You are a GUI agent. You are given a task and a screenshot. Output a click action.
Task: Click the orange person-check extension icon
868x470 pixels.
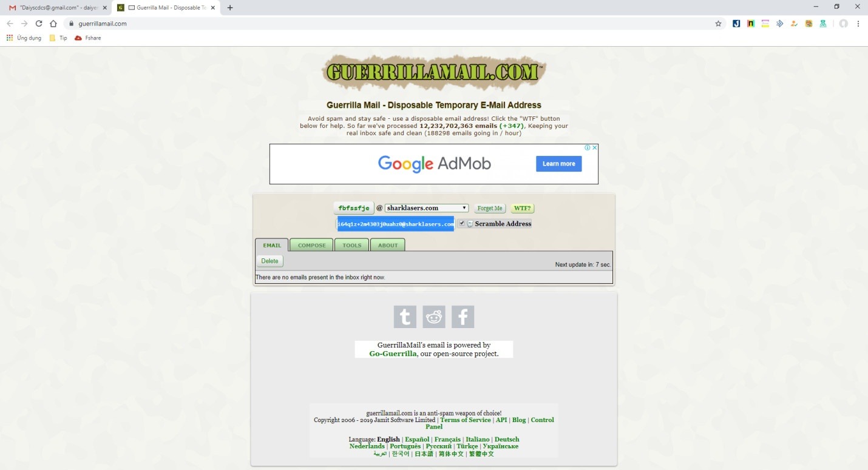pos(794,24)
